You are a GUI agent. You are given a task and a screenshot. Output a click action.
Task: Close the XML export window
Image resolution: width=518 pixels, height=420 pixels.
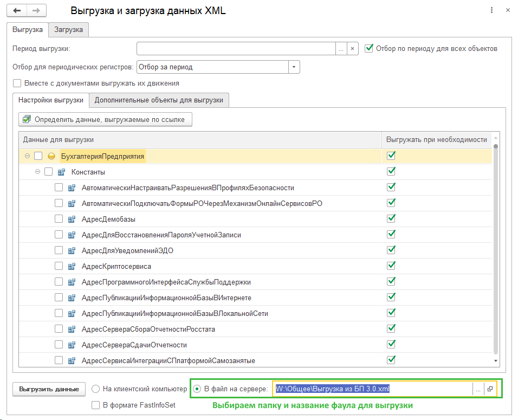pos(508,10)
